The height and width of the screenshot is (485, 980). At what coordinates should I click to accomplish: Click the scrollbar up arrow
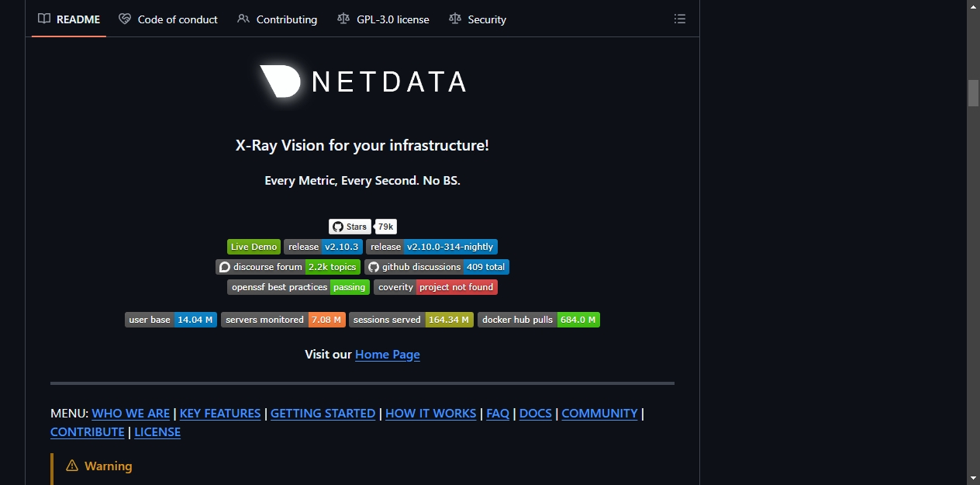click(x=973, y=6)
